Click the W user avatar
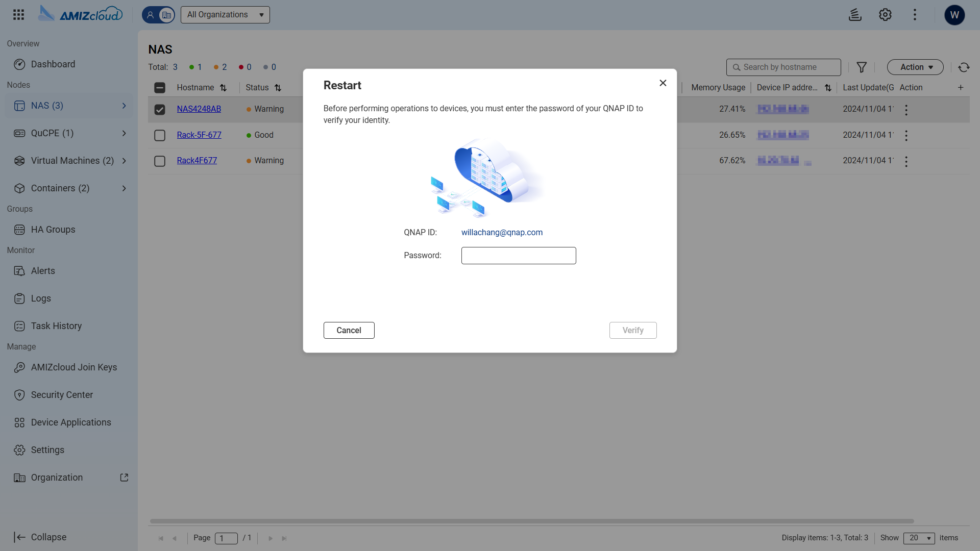The height and width of the screenshot is (551, 980). (x=954, y=15)
